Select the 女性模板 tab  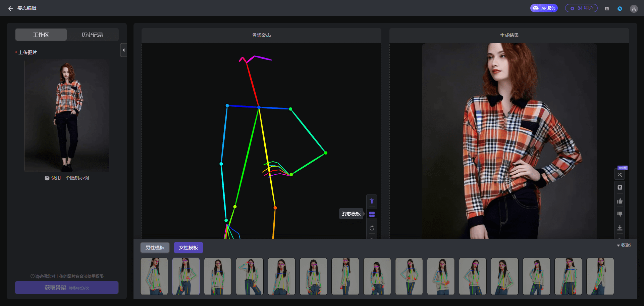189,248
